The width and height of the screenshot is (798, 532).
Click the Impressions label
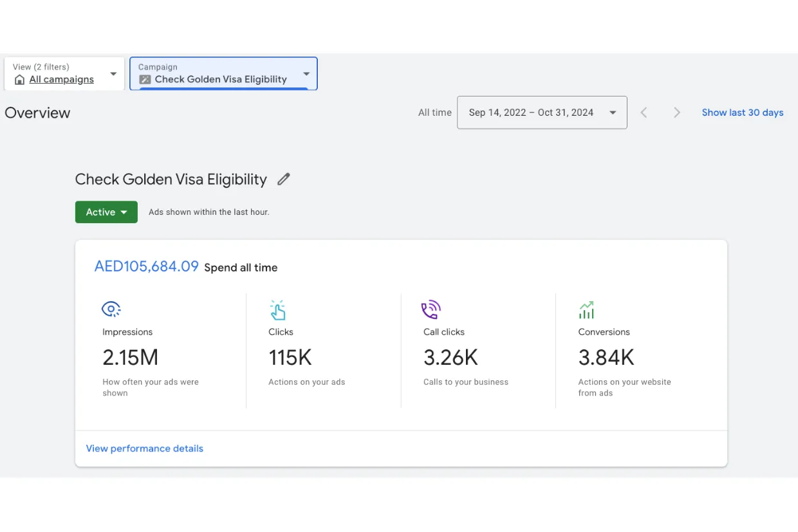point(127,332)
